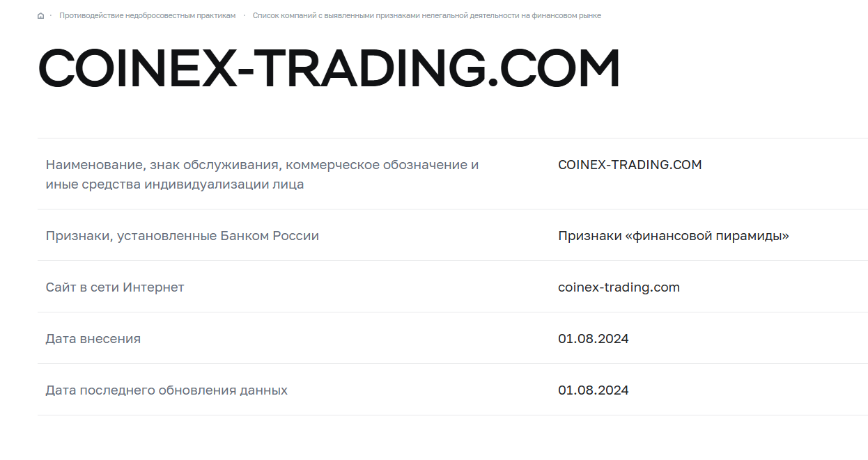Click the COINEX-TRADING.COM page heading
This screenshot has height=460, width=868.
click(x=327, y=68)
